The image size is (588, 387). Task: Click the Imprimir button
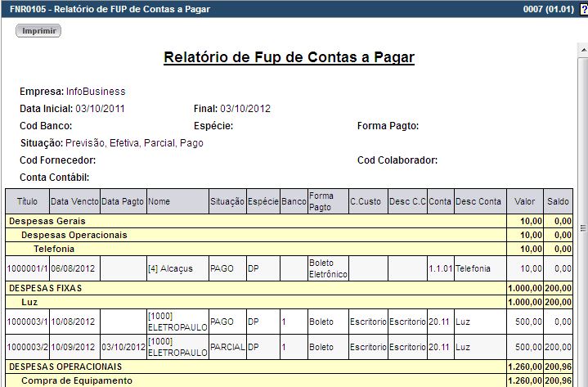tap(38, 30)
